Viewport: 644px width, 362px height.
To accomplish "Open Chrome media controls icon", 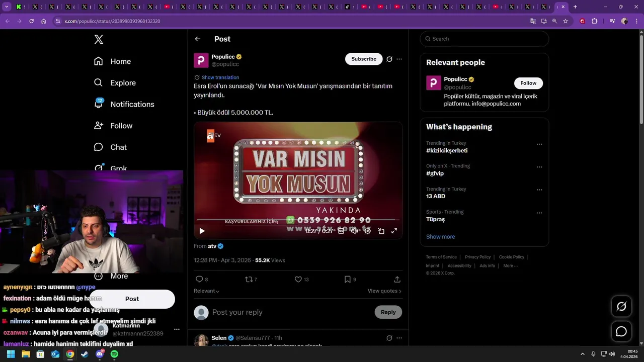I will 612,21.
